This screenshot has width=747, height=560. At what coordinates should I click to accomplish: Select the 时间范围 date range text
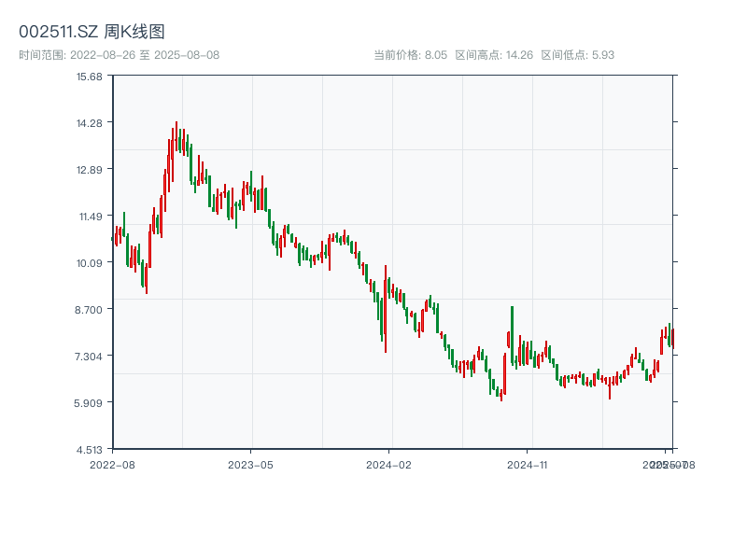coord(120,55)
